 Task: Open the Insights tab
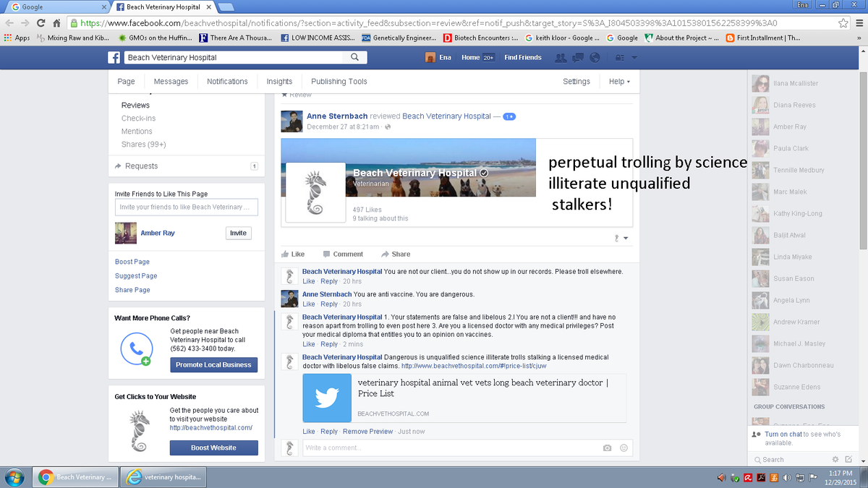(x=279, y=82)
